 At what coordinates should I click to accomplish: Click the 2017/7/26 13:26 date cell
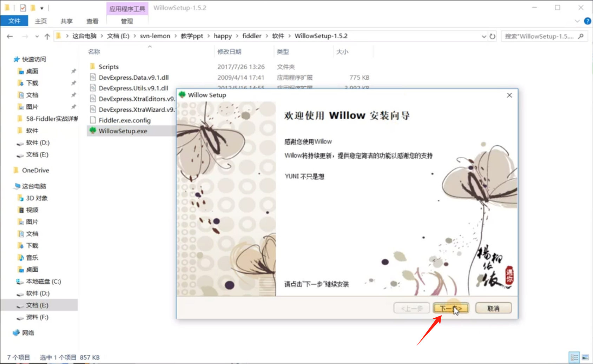tap(241, 67)
